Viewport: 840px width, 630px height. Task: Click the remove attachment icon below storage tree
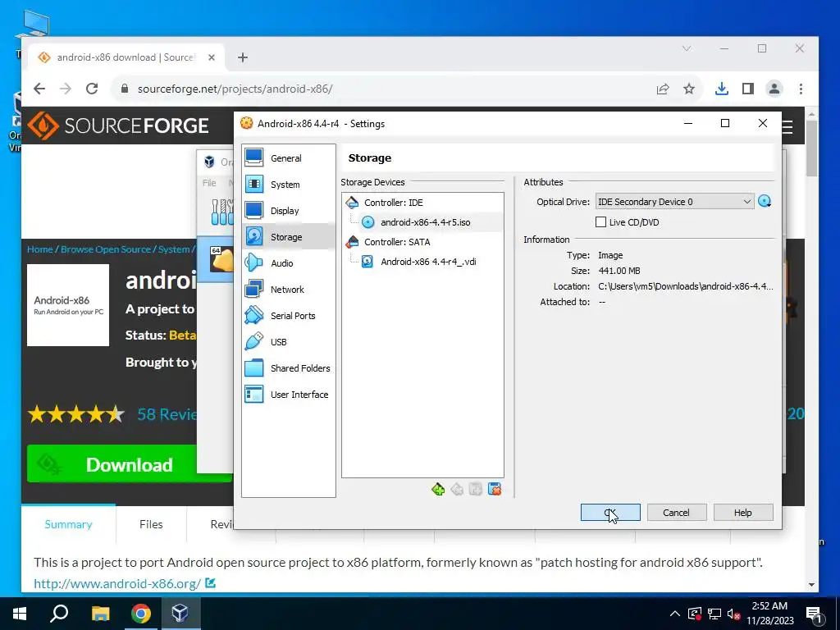495,489
